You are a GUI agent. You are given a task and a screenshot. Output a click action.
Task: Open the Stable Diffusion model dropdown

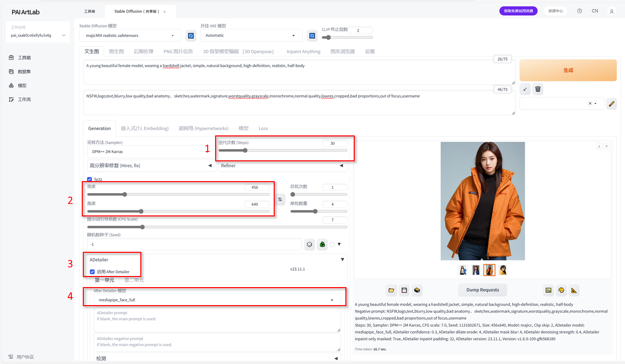pyautogui.click(x=130, y=35)
